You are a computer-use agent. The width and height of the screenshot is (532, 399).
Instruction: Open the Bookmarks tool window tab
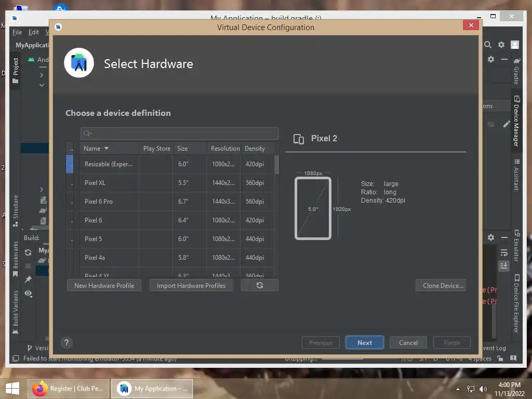pyautogui.click(x=15, y=259)
